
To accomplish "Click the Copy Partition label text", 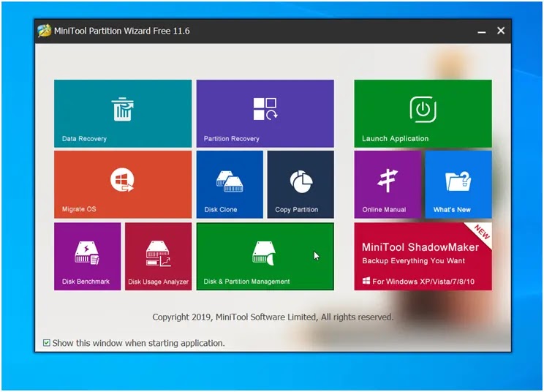I will coord(297,209).
